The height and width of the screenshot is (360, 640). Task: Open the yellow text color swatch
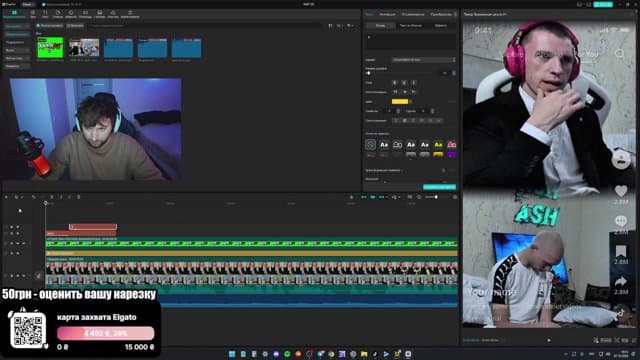point(400,101)
